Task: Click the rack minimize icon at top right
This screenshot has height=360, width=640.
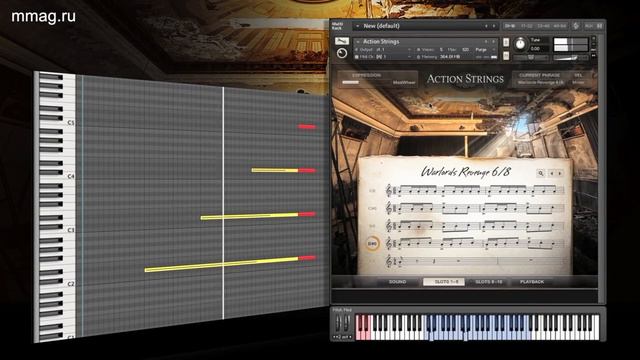Action: (600, 26)
